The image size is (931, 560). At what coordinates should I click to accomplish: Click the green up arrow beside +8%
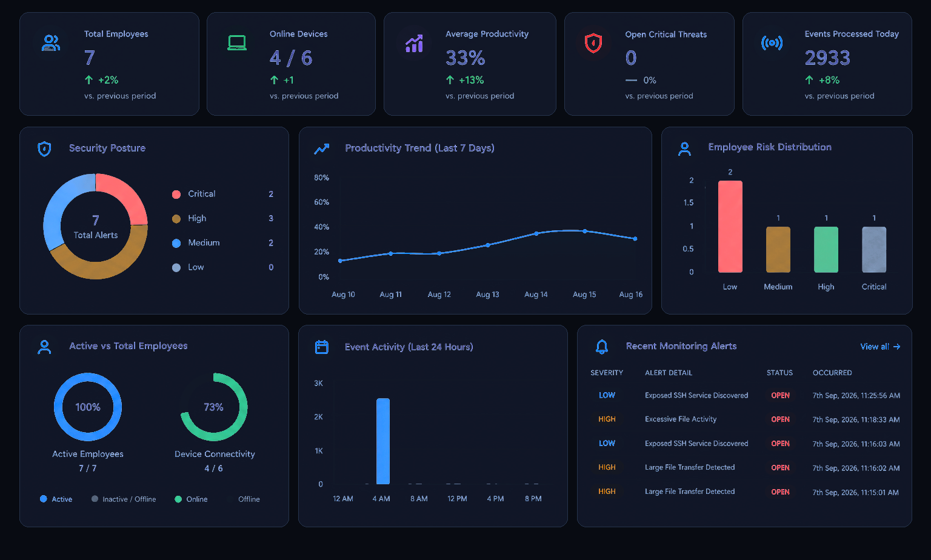[x=809, y=80]
